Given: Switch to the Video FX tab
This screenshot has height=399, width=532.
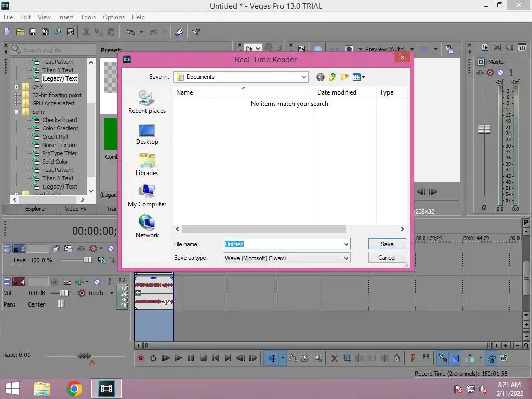Looking at the screenshot, I should pyautogui.click(x=76, y=209).
